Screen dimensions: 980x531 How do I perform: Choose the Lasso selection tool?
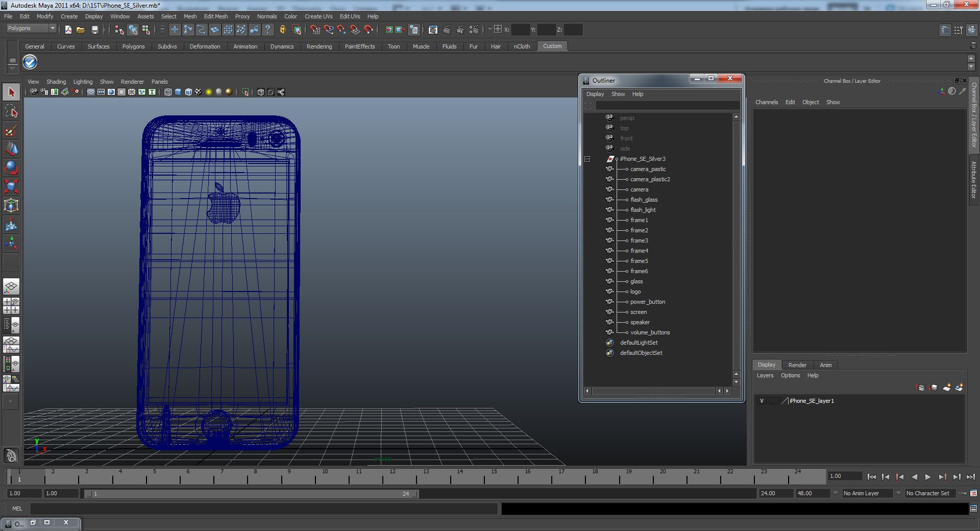[x=11, y=111]
